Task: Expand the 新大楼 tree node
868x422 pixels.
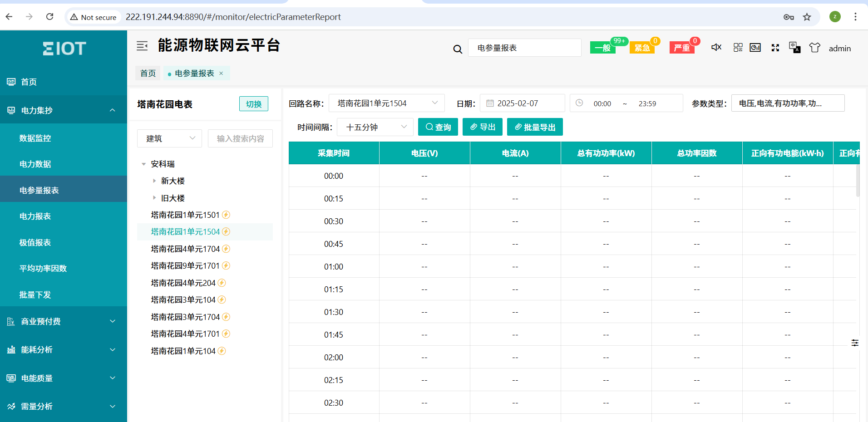Action: click(x=154, y=181)
